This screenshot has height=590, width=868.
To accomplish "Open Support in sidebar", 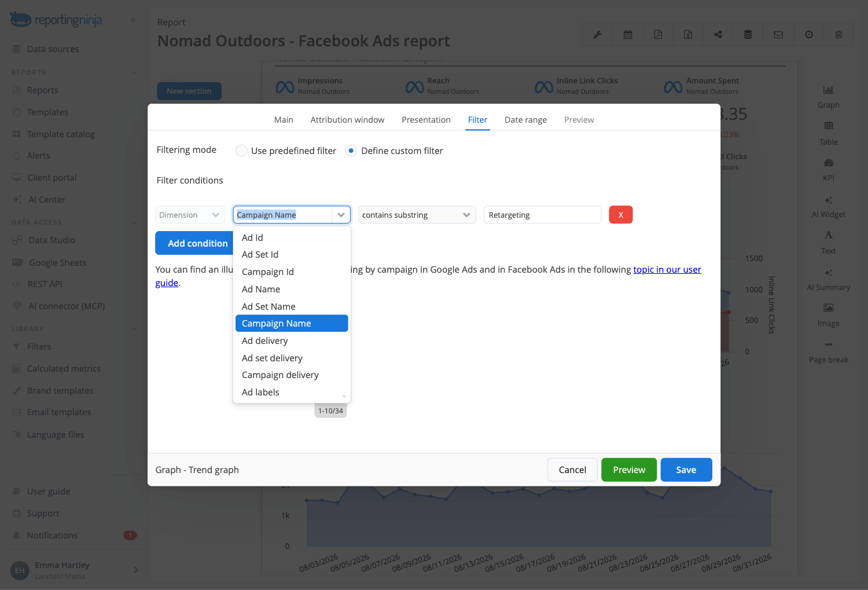I will pyautogui.click(x=43, y=514).
